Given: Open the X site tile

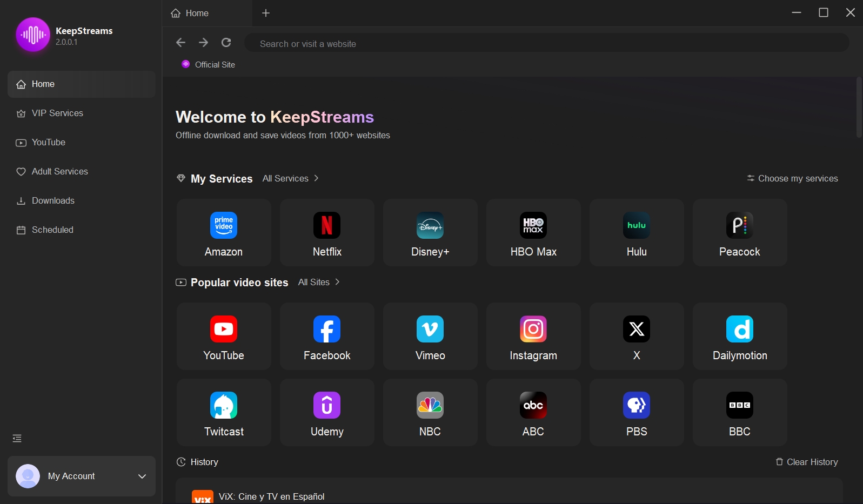Looking at the screenshot, I should tap(637, 336).
